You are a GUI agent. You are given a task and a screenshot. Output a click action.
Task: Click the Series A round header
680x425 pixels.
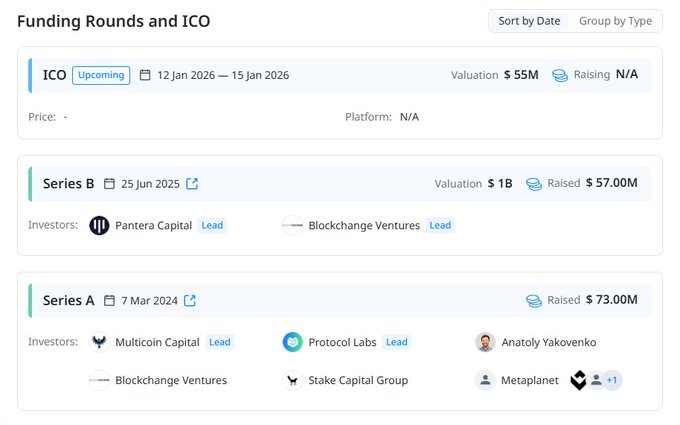point(69,300)
